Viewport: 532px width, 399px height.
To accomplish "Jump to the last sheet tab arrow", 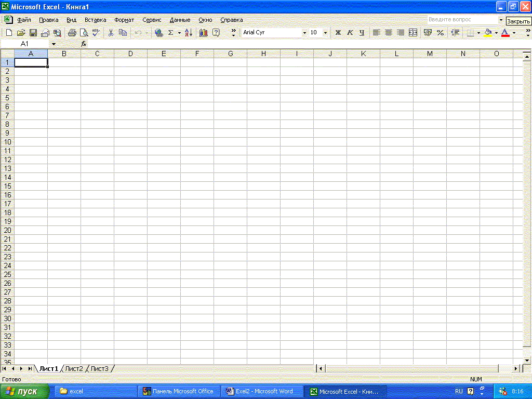I will (30, 368).
